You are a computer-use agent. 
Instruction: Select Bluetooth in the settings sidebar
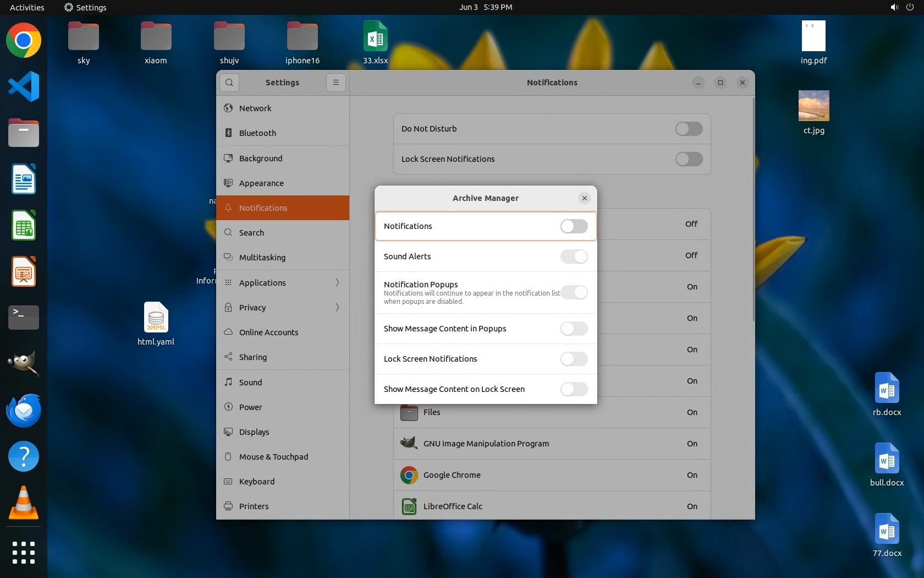[x=257, y=133]
